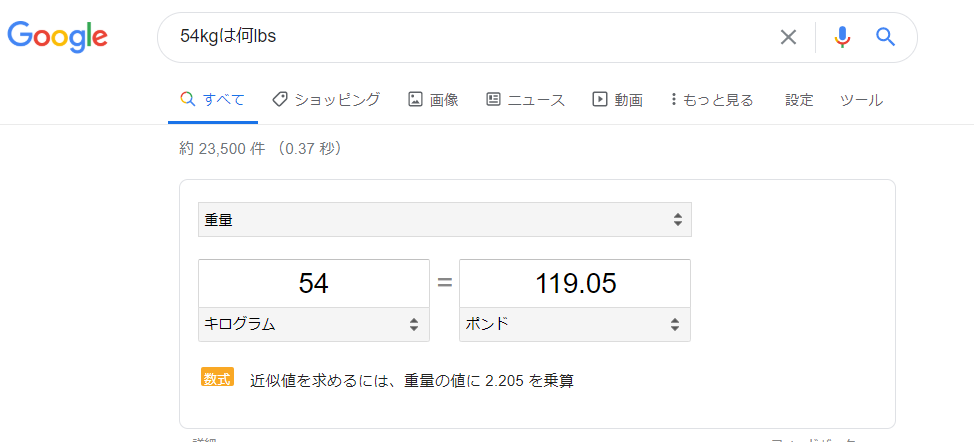Open the ツール tools option
This screenshot has height=442, width=974.
862,100
